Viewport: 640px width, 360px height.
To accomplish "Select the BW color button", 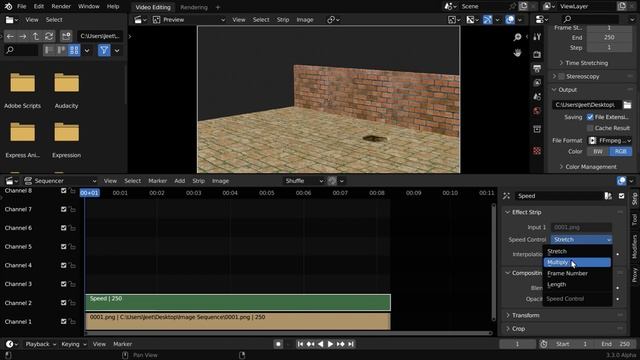I will click(598, 151).
